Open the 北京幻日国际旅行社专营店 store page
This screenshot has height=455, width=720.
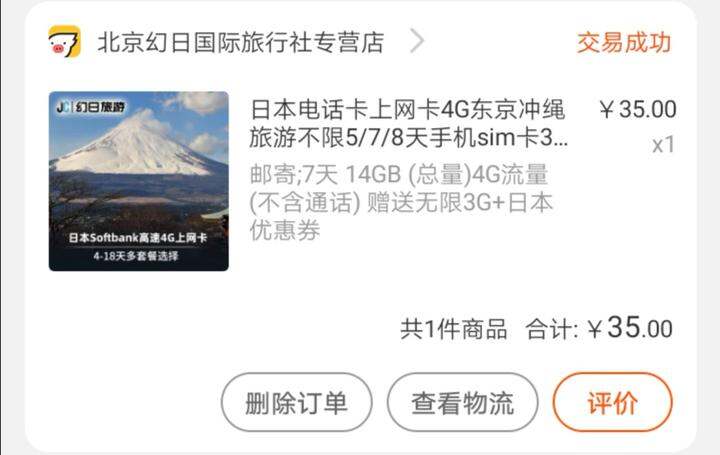pyautogui.click(x=240, y=42)
